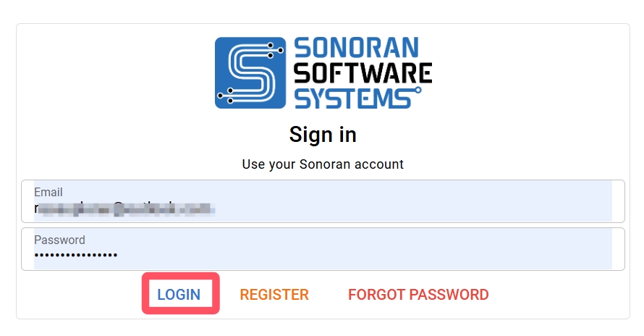Click the SOFTWARE word in the logo

(x=363, y=73)
